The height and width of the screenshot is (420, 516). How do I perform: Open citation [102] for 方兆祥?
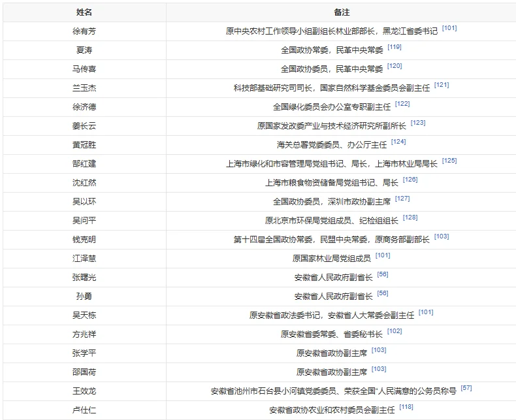[x=395, y=331]
